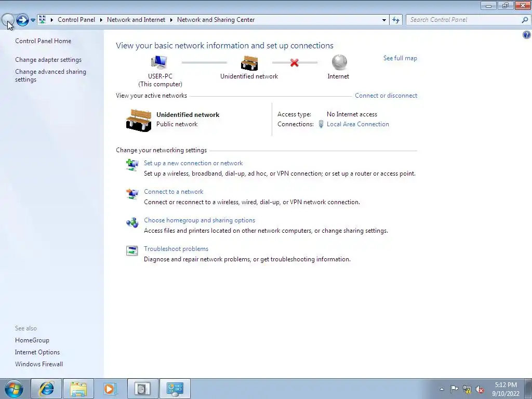Screen dimensions: 532x399
Task: Open Change advanced sharing settings
Action: 50,75
